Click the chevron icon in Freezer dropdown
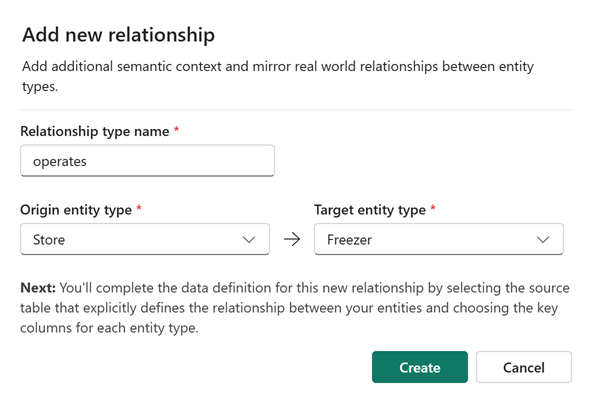This screenshot has width=593, height=406. 543,240
